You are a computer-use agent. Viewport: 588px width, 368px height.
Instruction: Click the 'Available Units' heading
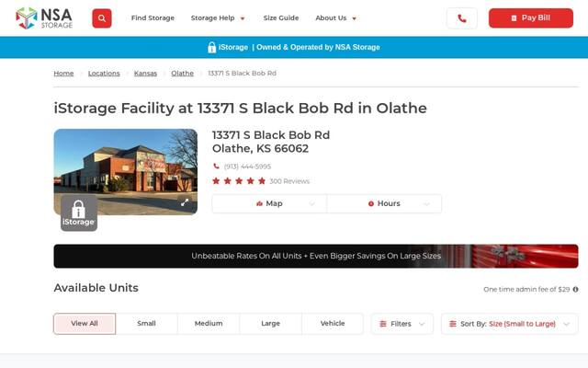pos(96,288)
